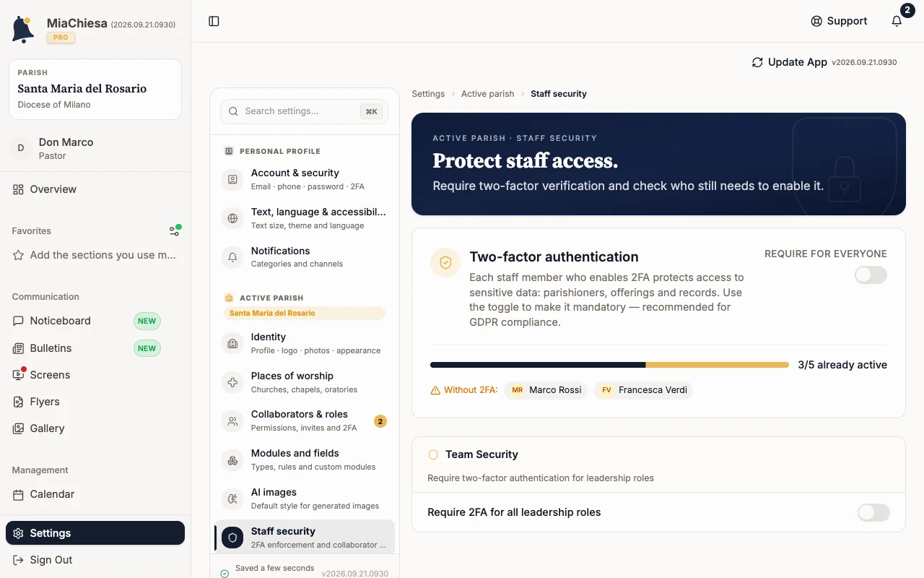Viewport: 924px width, 578px height.
Task: Go to Active parish breadcrumb link
Action: tap(487, 94)
